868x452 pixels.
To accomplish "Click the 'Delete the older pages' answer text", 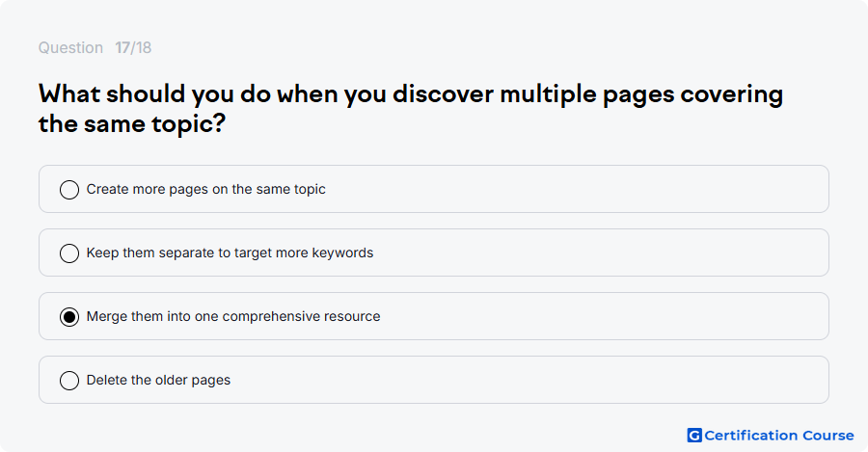I will [x=158, y=380].
